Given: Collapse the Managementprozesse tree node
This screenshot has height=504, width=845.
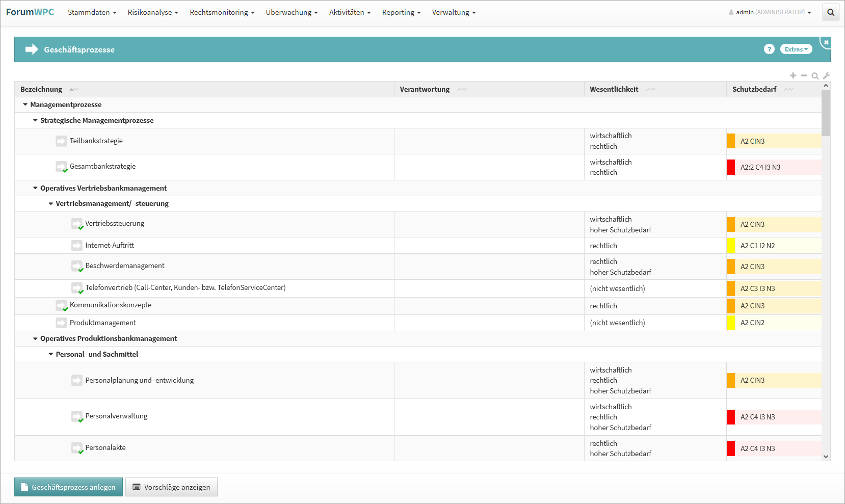Looking at the screenshot, I should pos(25,104).
